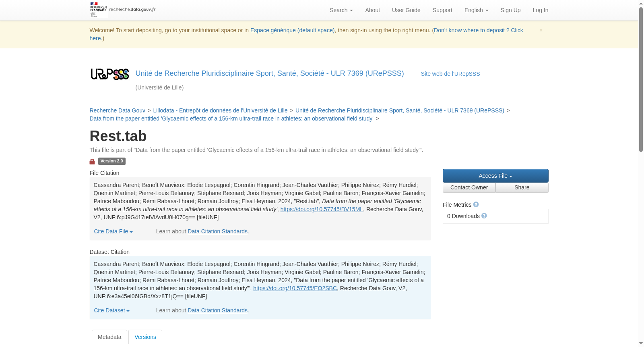
Task: Expand the Access File dropdown button
Action: [495, 176]
